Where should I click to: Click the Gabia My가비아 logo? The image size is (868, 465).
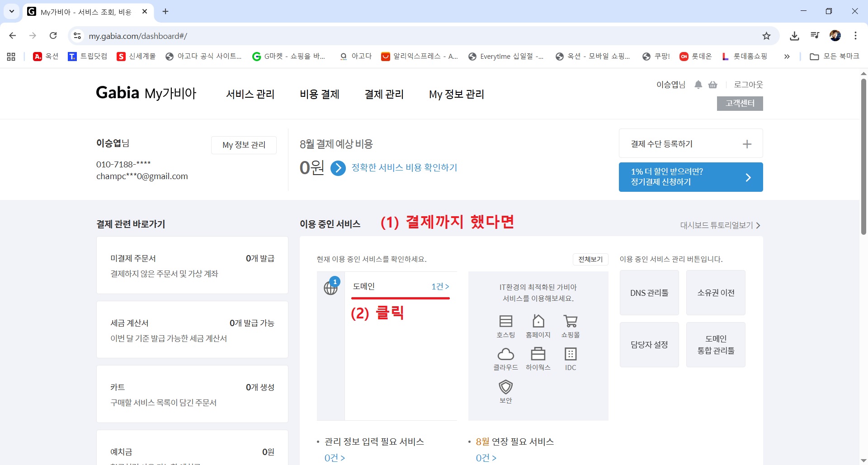[146, 93]
